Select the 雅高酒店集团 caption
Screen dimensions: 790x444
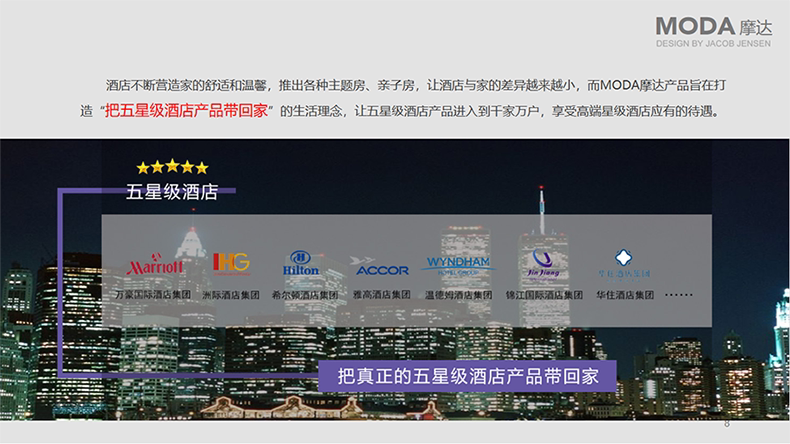[381, 295]
